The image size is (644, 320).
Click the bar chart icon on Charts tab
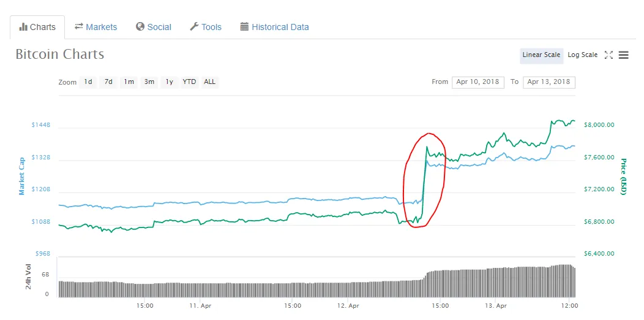[x=23, y=27]
